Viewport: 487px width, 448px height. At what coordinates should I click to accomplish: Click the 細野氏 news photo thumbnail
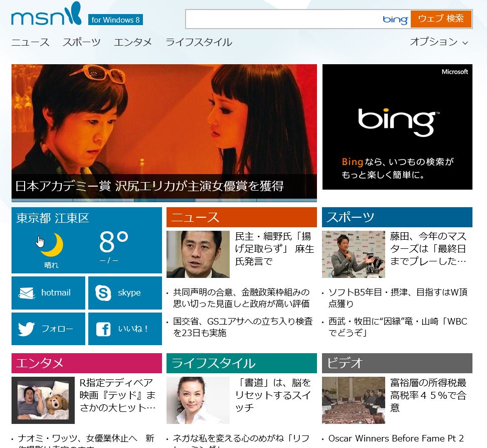pyautogui.click(x=198, y=254)
